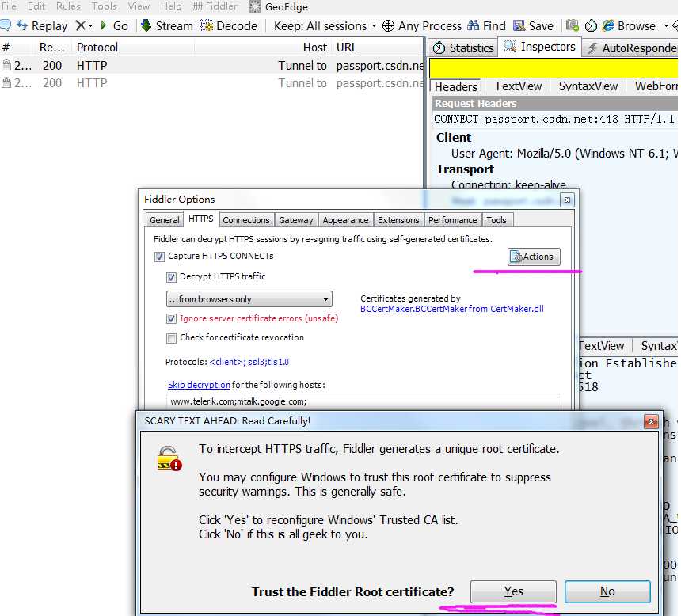
Task: Switch to Connections tab in Fiddler Options
Action: point(245,220)
